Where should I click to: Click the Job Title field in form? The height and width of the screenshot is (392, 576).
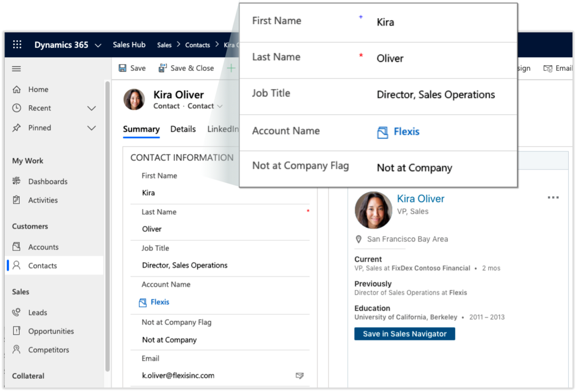(x=220, y=265)
